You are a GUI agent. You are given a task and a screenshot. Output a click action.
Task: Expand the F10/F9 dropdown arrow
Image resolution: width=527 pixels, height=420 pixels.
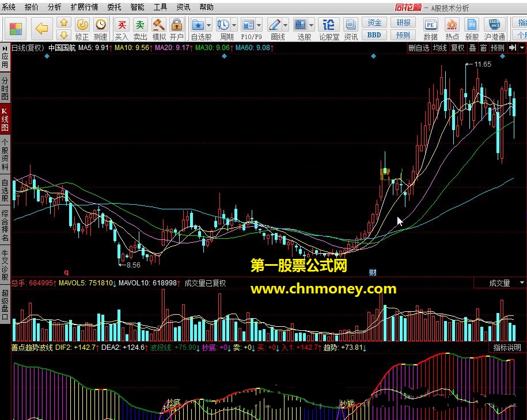click(x=259, y=25)
